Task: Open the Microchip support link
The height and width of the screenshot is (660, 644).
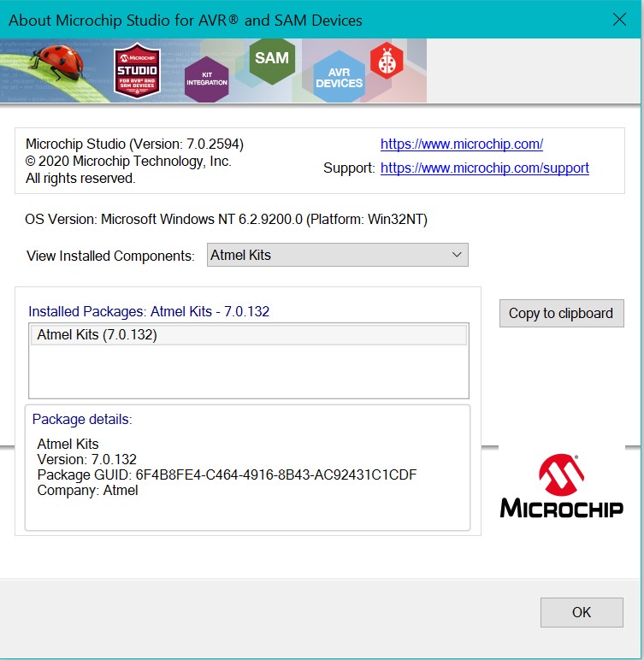Action: (484, 168)
